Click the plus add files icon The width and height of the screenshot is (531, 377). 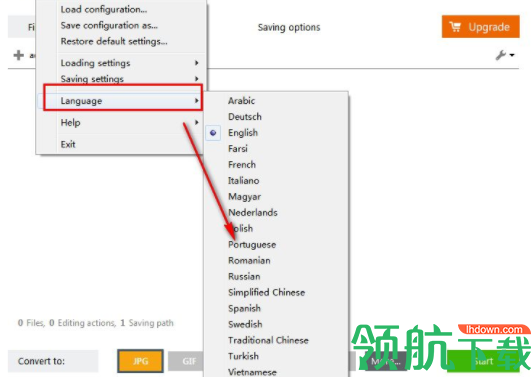(x=19, y=55)
